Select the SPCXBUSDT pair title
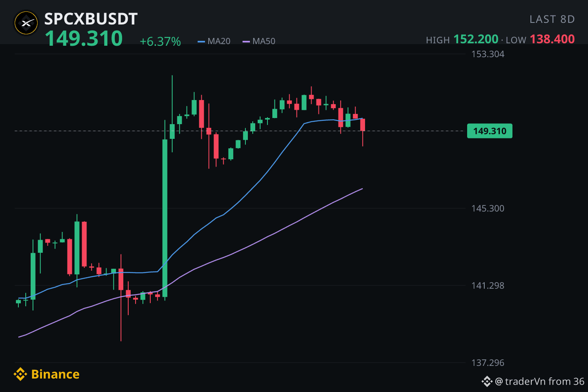588x392 pixels. tap(91, 19)
